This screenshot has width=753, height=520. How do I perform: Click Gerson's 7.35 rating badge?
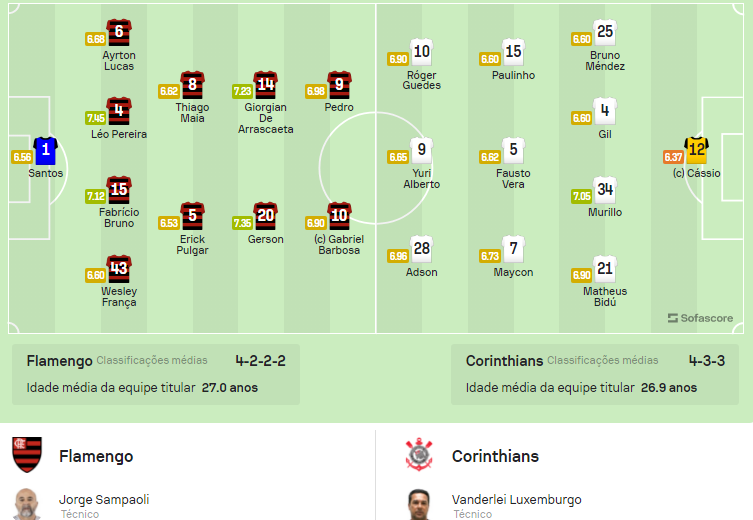tap(243, 223)
